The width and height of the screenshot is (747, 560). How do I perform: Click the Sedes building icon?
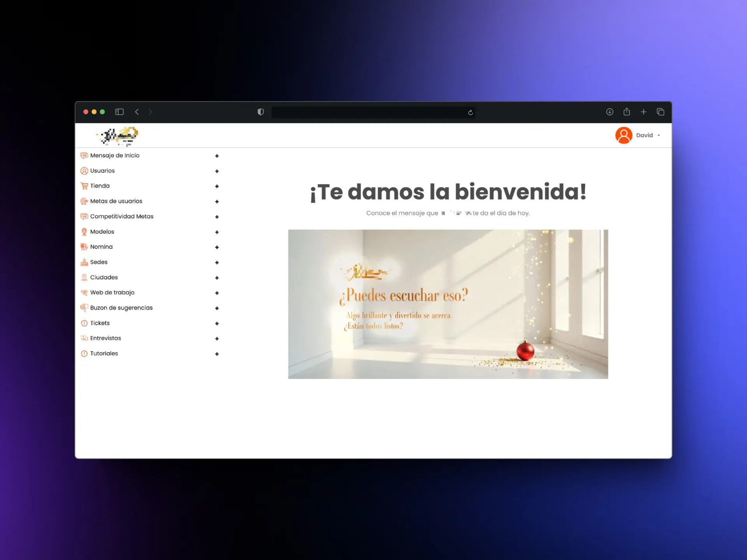pos(84,262)
